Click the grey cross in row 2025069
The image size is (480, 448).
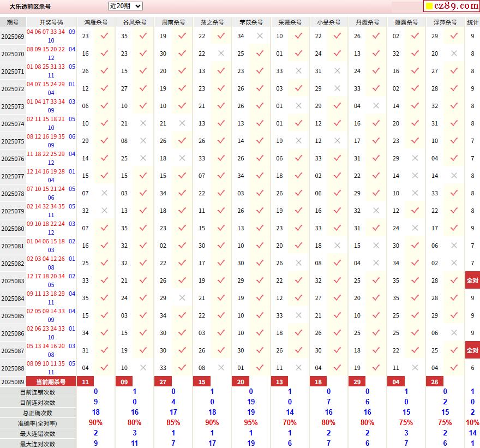[x=260, y=36]
